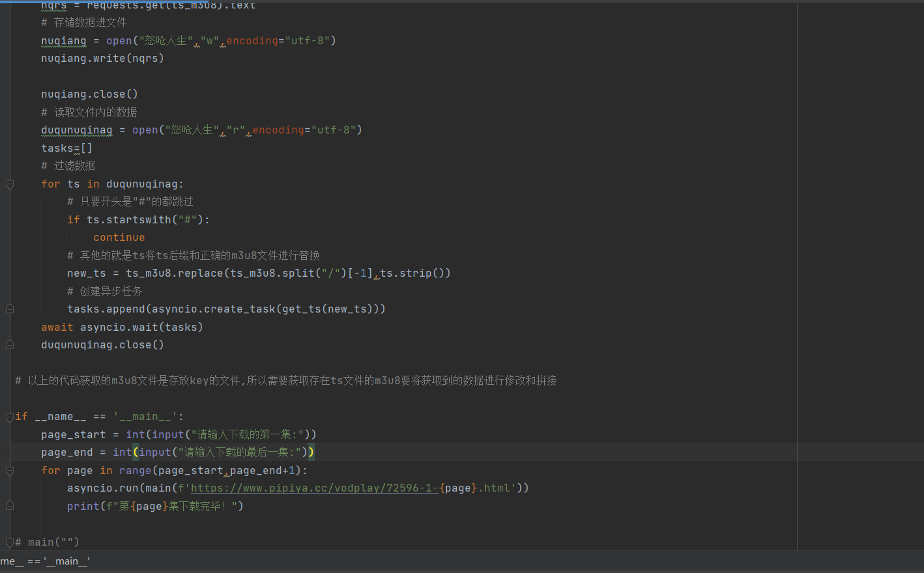Click the new_ts = ts_m3u8.replace line
The image size is (924, 573).
259,273
